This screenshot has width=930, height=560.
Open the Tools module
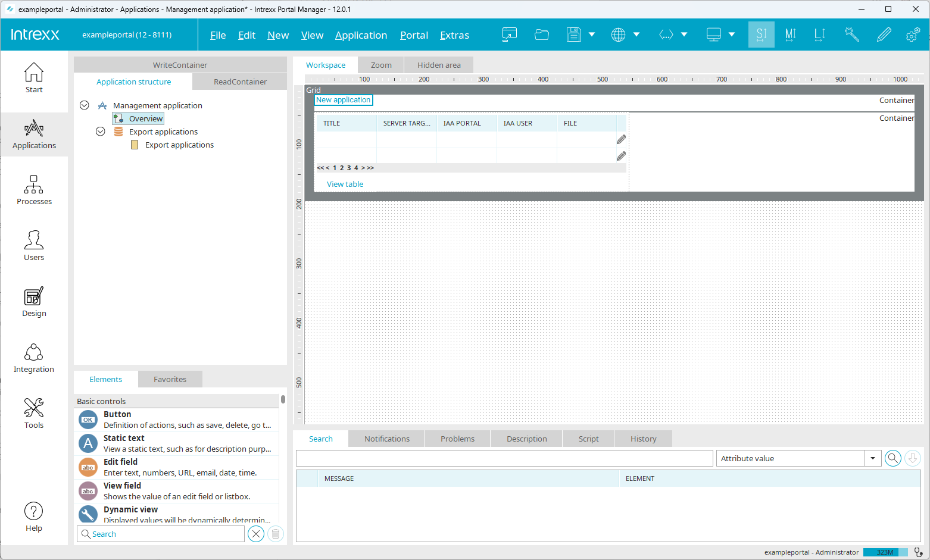click(34, 414)
